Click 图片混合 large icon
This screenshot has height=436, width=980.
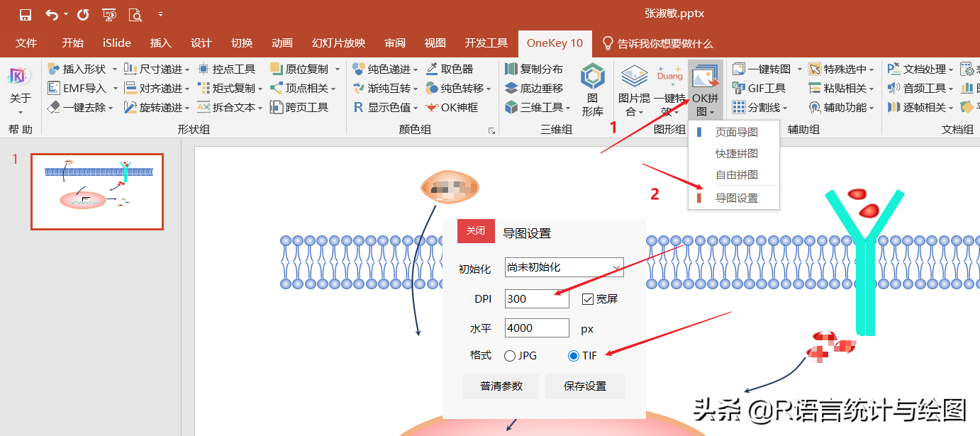tap(634, 76)
